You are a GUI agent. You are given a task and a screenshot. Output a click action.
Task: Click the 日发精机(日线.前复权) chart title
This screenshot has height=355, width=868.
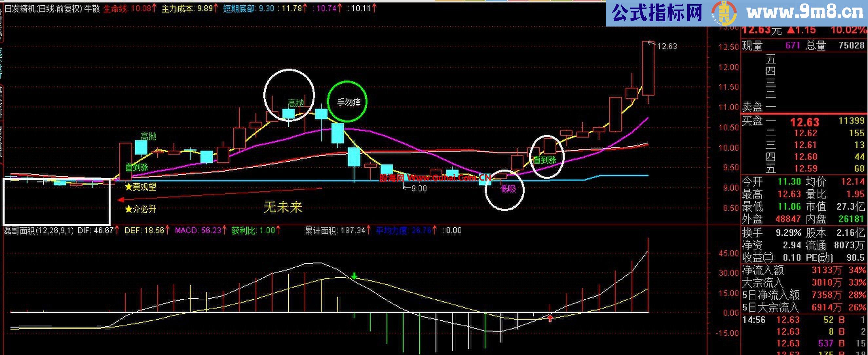pyautogui.click(x=43, y=9)
